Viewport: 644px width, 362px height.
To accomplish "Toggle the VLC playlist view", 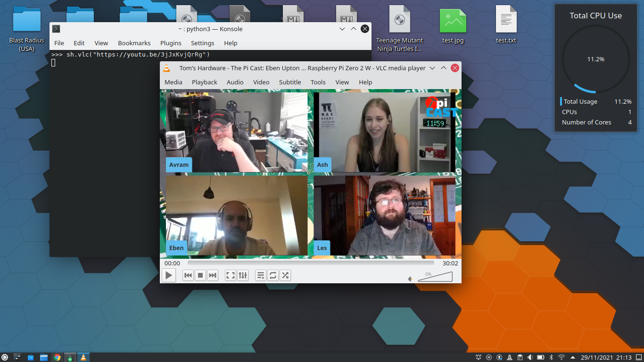I will pos(261,275).
